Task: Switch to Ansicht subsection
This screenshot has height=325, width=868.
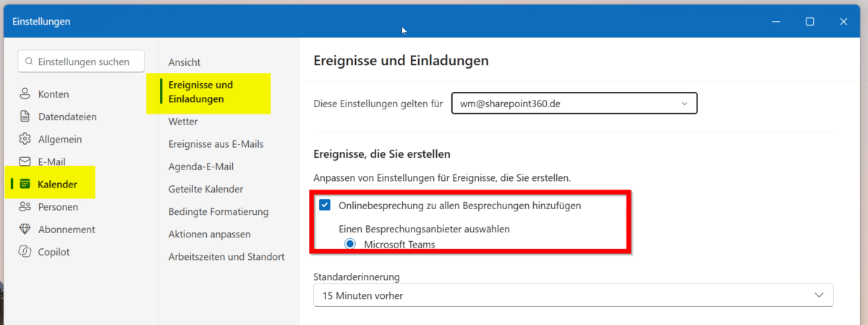Action: click(x=184, y=62)
